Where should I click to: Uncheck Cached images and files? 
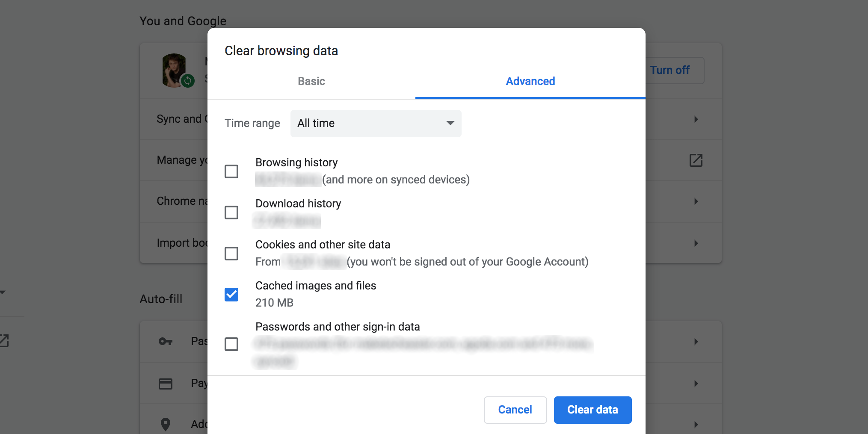click(x=231, y=294)
